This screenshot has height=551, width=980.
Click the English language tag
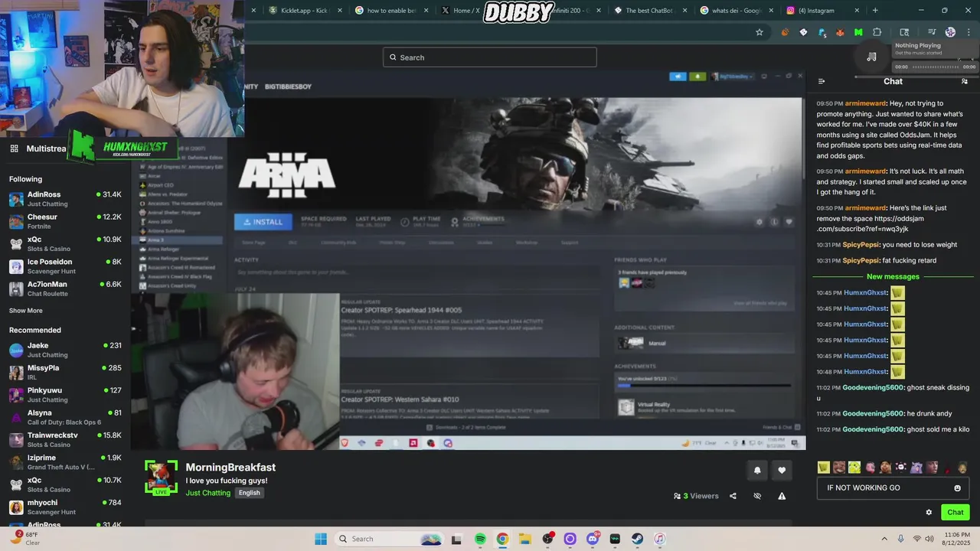click(249, 493)
